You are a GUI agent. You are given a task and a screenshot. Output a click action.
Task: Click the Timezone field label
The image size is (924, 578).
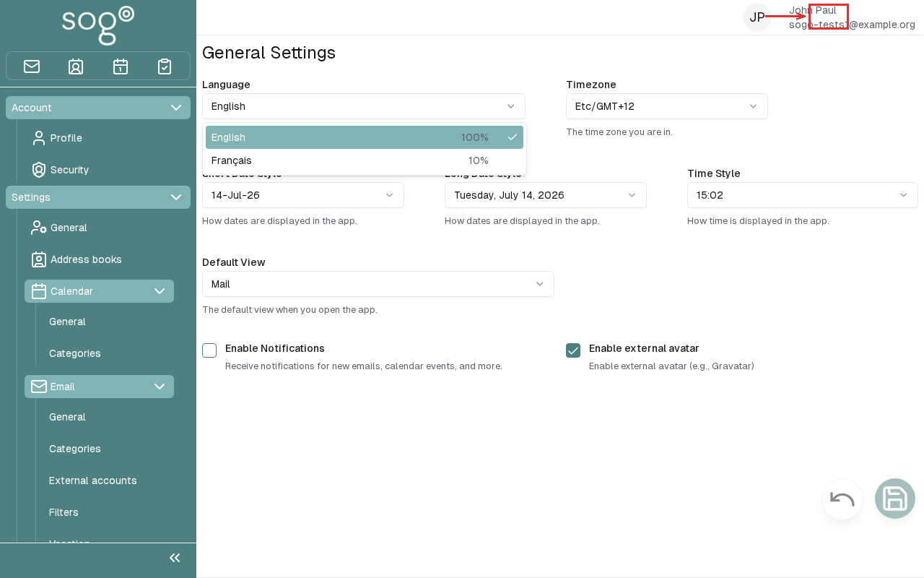pyautogui.click(x=591, y=85)
